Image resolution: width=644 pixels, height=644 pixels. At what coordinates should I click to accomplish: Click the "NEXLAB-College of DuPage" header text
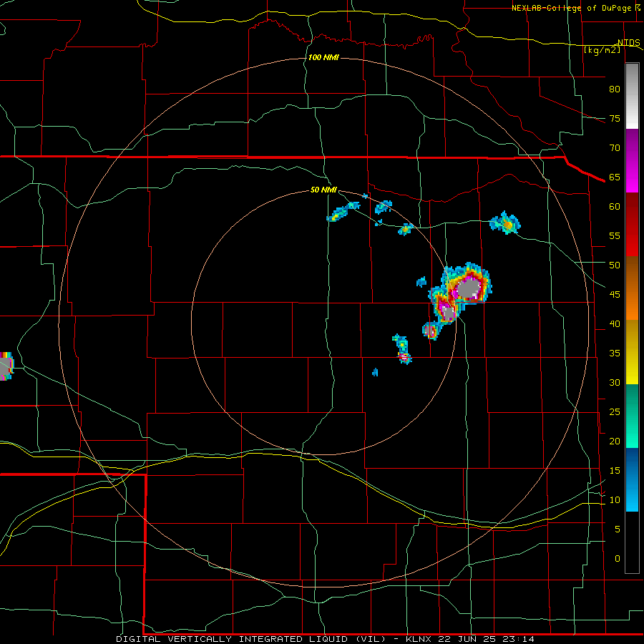(x=571, y=8)
